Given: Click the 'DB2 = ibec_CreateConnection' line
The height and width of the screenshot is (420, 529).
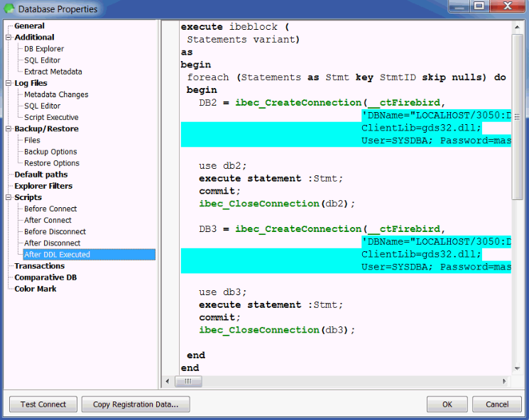Looking at the screenshot, I should [322, 103].
